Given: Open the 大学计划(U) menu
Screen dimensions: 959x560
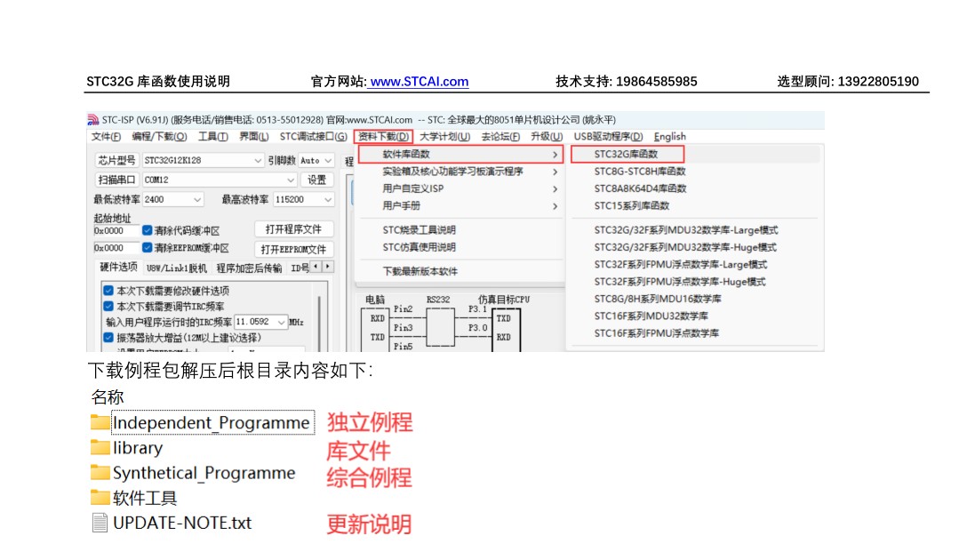Looking at the screenshot, I should [444, 136].
